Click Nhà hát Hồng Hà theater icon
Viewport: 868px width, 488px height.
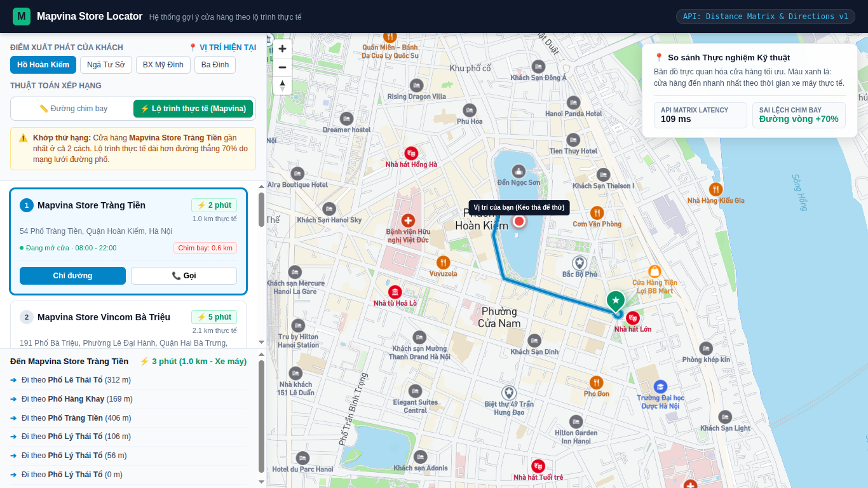click(x=411, y=153)
